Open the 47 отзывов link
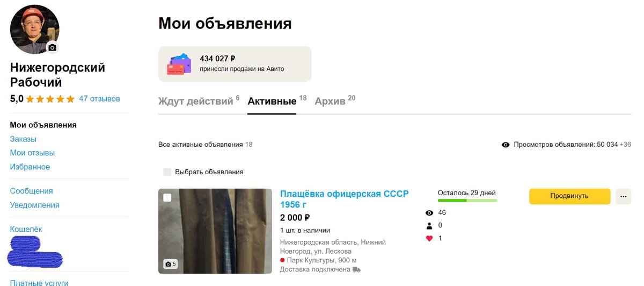The height and width of the screenshot is (286, 644). click(99, 99)
